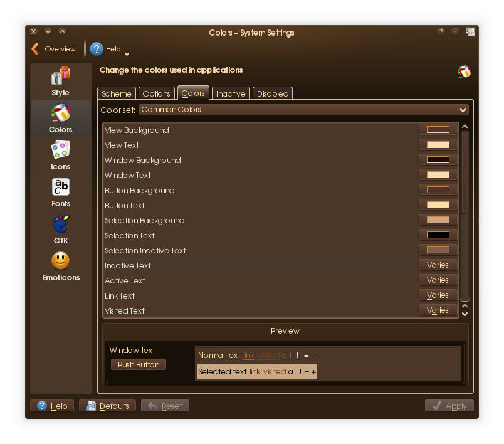Change the Button Text color swatch
Viewport: 504px width, 444px height.
tap(438, 205)
